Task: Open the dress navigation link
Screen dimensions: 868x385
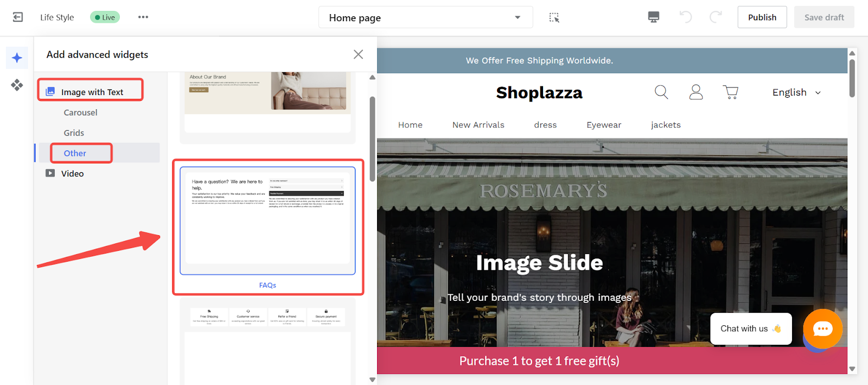Action: click(545, 125)
